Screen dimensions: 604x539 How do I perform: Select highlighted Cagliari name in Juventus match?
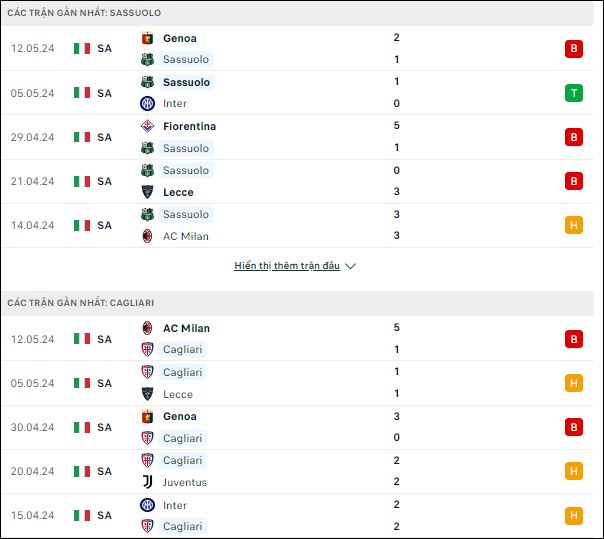pyautogui.click(x=183, y=460)
